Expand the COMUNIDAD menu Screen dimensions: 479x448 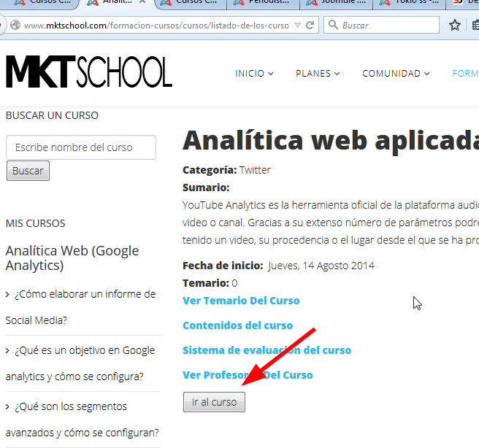tap(396, 74)
